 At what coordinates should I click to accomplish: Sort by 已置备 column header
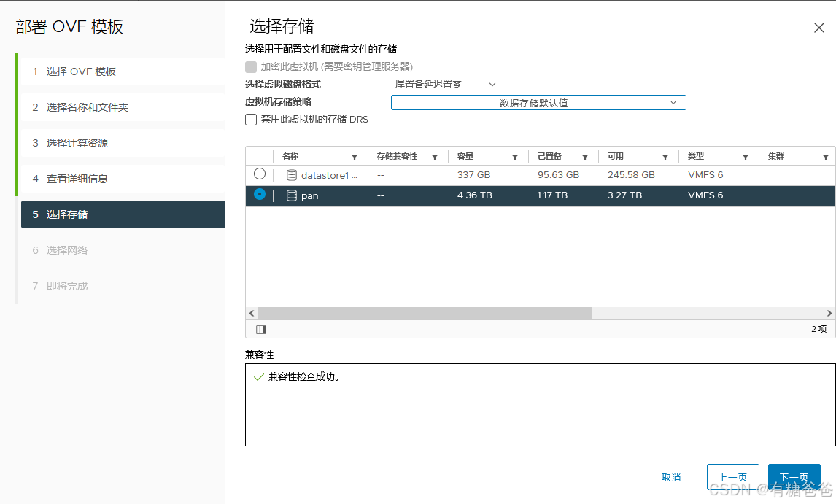[x=550, y=156]
